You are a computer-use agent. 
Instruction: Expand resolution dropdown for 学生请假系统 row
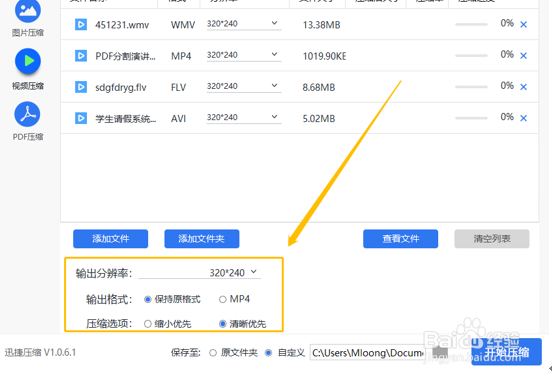pos(275,117)
